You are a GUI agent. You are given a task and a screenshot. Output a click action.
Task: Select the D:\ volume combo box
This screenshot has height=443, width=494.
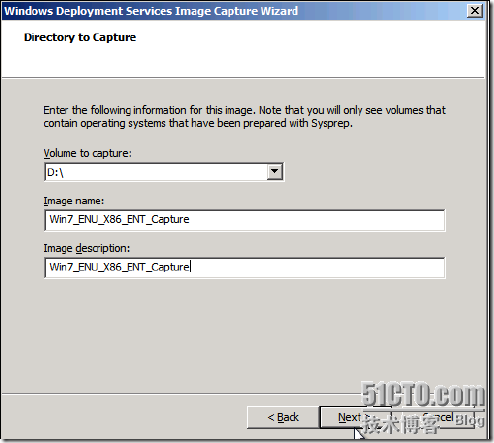[x=164, y=172]
